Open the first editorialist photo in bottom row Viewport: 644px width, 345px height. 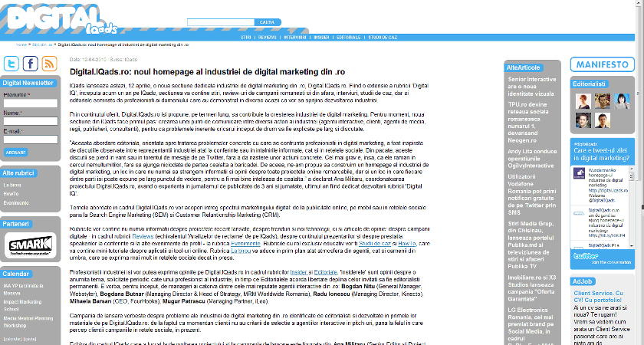(583, 120)
